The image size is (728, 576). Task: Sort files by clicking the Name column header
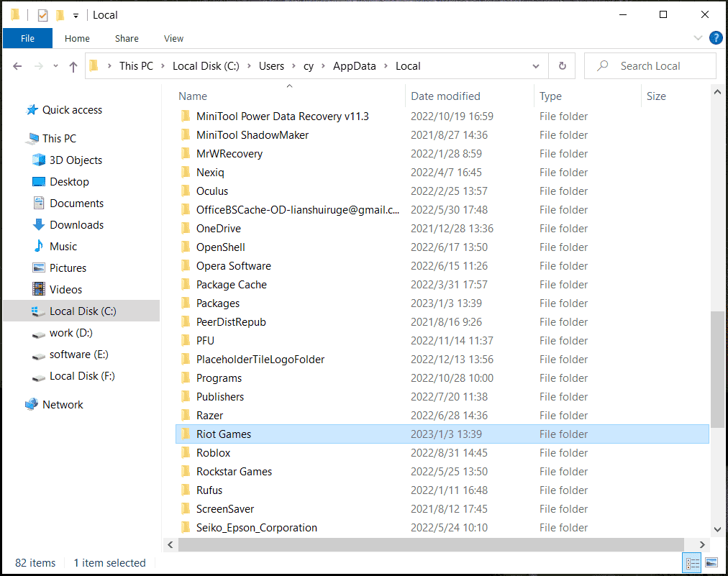pos(192,96)
